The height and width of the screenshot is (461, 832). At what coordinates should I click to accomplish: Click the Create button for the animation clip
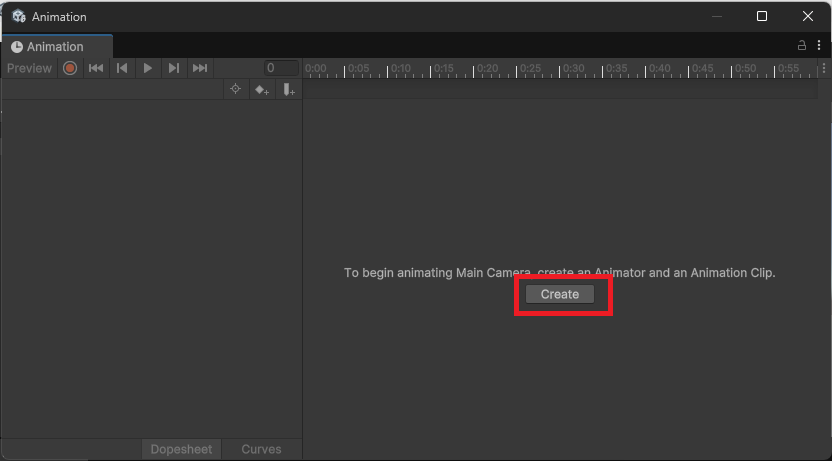coord(559,294)
